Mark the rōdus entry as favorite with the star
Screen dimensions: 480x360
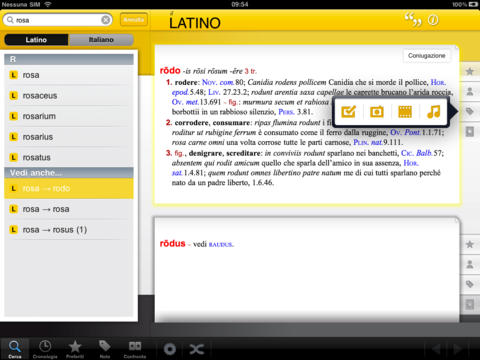pos(470,245)
